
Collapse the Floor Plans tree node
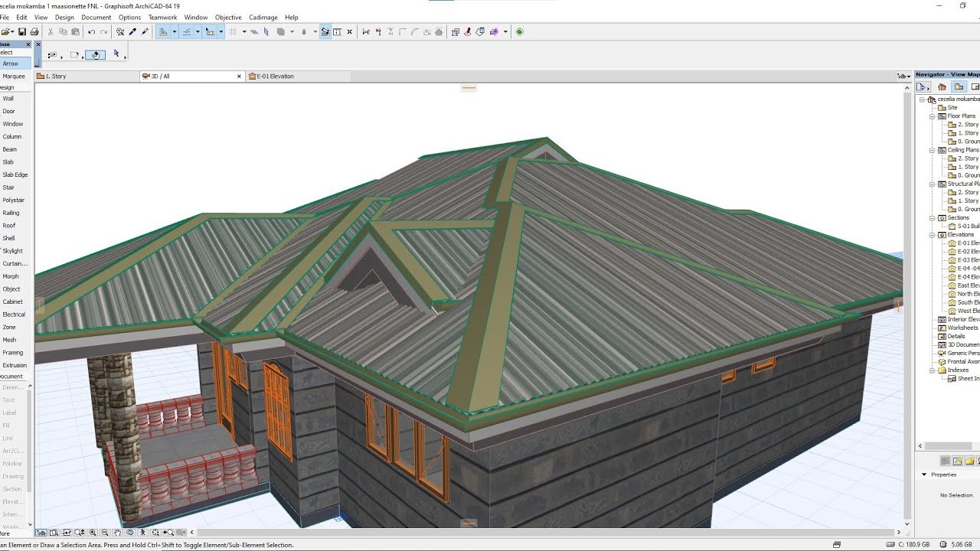click(933, 116)
